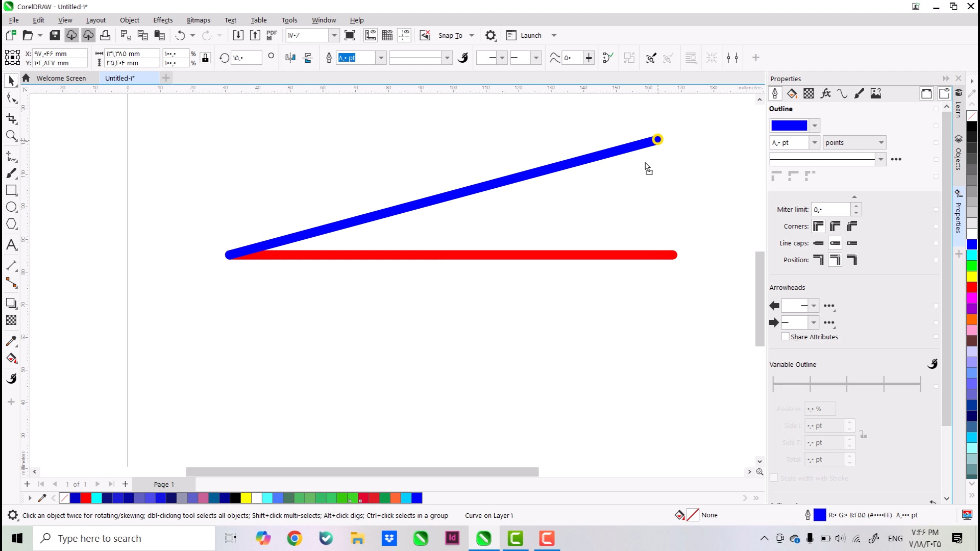
Task: Click the Launch button
Action: coord(530,35)
